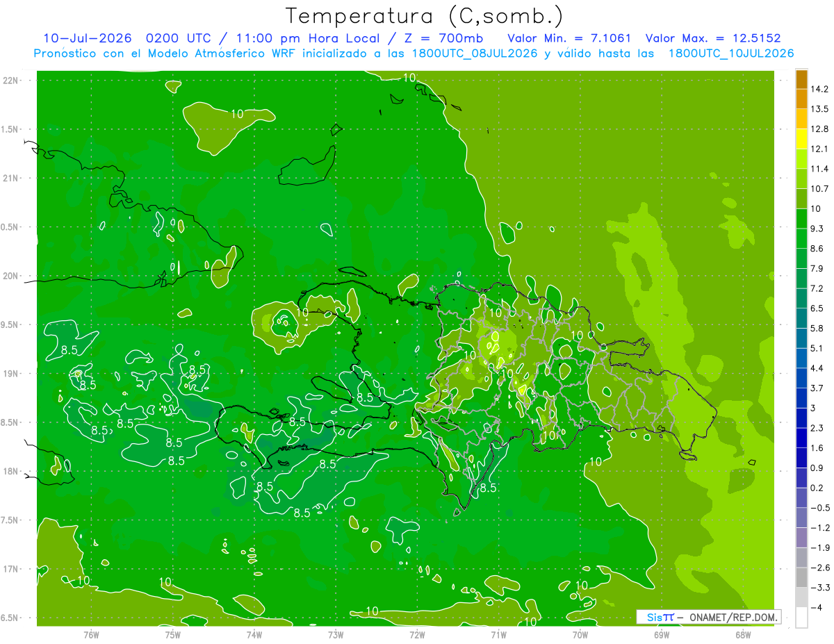Click the "-4" colorbar scale value
Viewport: 834px width, 644px height.
pyautogui.click(x=816, y=608)
